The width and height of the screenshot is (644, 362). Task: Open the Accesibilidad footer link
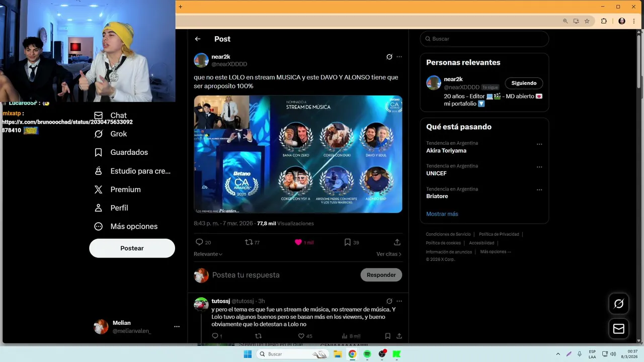(x=481, y=243)
